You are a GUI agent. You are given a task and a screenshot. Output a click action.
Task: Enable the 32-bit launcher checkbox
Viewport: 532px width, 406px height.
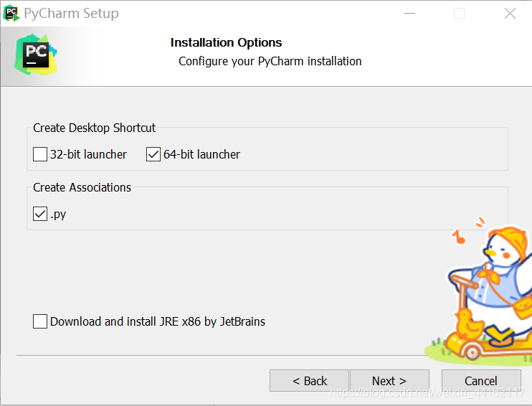40,154
